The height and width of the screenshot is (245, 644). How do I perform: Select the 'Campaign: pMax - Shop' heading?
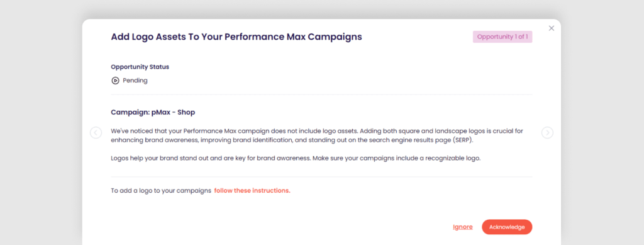153,112
